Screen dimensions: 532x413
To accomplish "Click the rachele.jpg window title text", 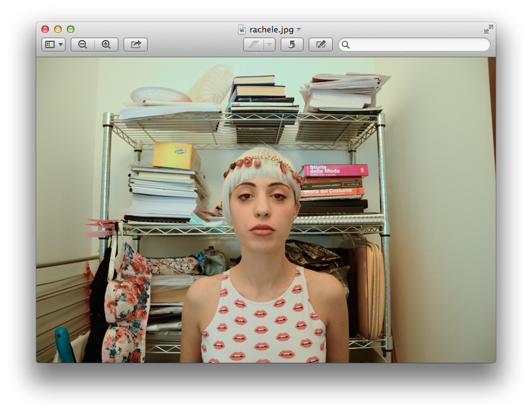I will tap(272, 29).
